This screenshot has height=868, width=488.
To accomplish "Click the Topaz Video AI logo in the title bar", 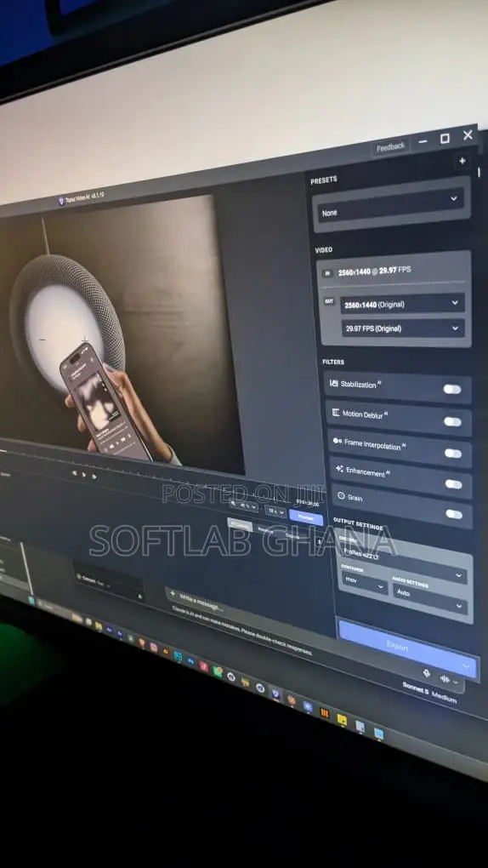I will click(61, 201).
